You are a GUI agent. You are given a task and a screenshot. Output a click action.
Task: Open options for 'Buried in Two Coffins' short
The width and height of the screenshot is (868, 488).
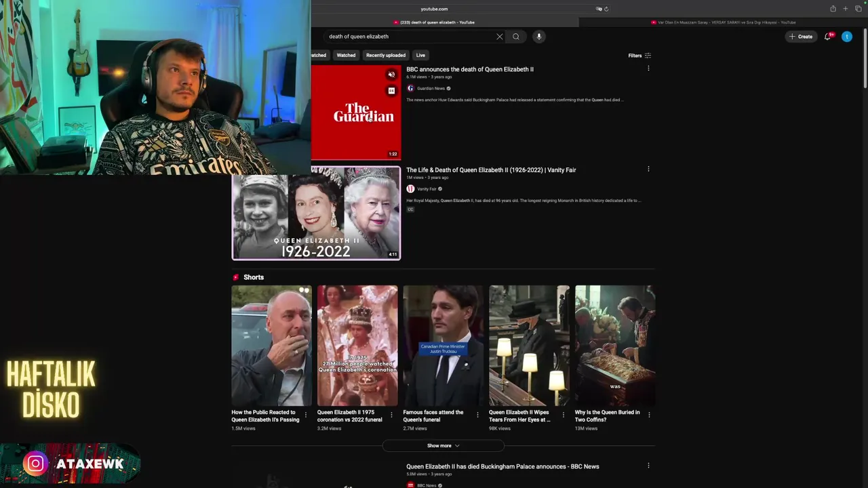click(649, 415)
